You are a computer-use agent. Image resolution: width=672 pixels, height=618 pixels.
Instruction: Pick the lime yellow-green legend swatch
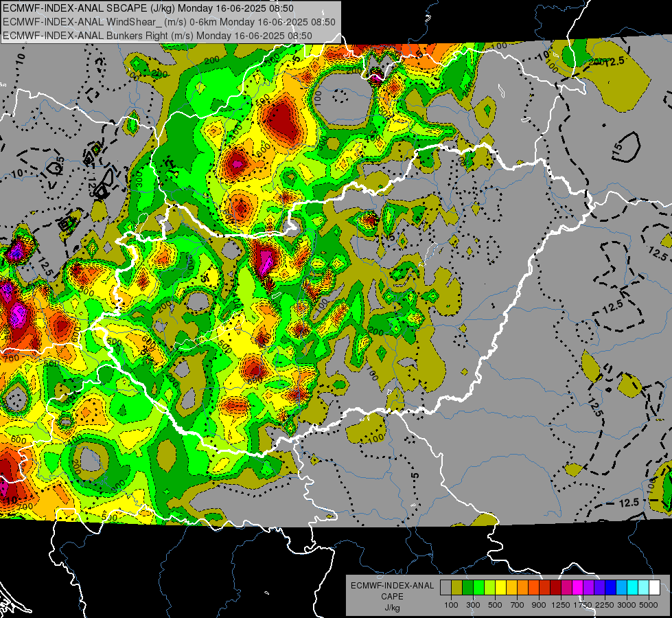pos(490,588)
